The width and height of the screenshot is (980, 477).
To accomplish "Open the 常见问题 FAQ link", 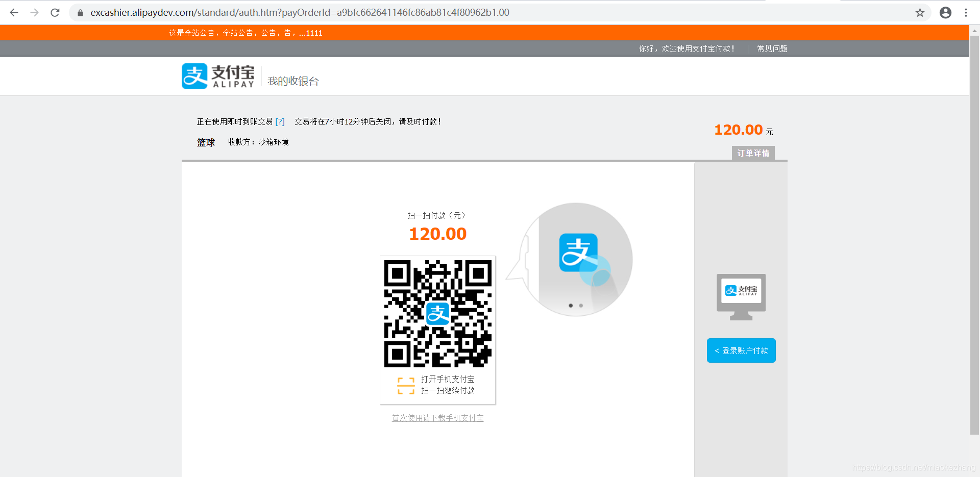I will pos(772,48).
